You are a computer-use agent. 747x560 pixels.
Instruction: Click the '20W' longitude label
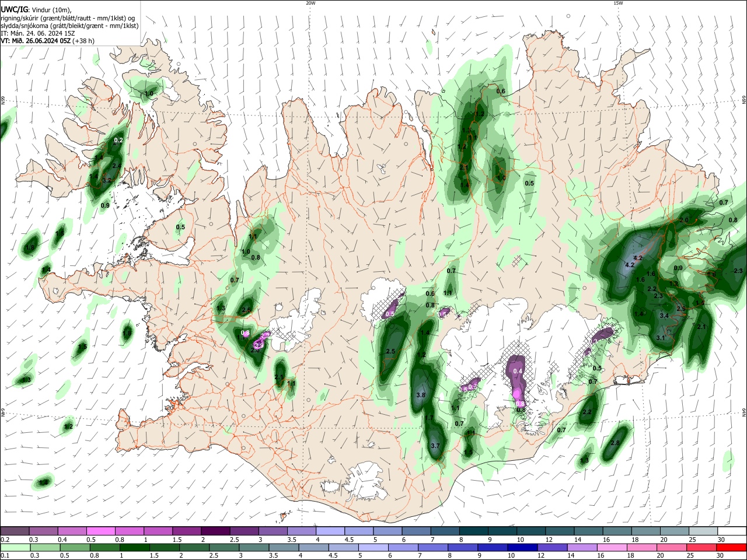tap(310, 3)
